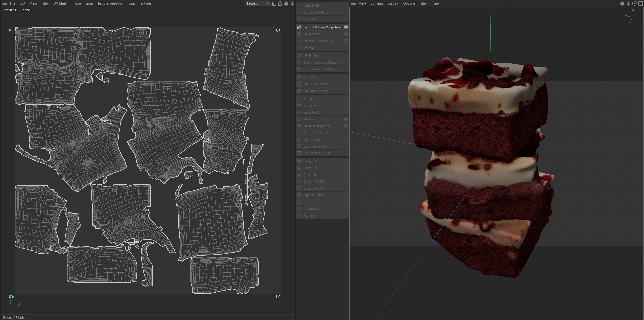This screenshot has width=644, height=320.
Task: Toggle the lock icon in UV editor header
Action: (280, 3)
